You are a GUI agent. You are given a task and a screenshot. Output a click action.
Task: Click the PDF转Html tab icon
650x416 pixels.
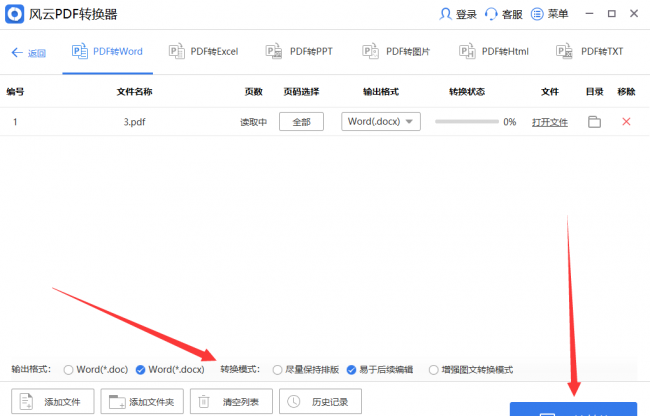tap(467, 51)
